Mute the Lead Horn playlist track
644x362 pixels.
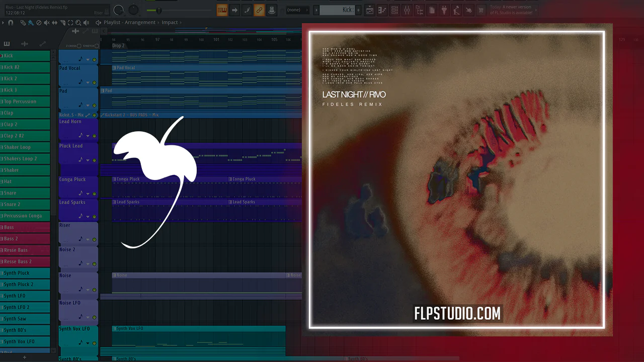(x=94, y=136)
